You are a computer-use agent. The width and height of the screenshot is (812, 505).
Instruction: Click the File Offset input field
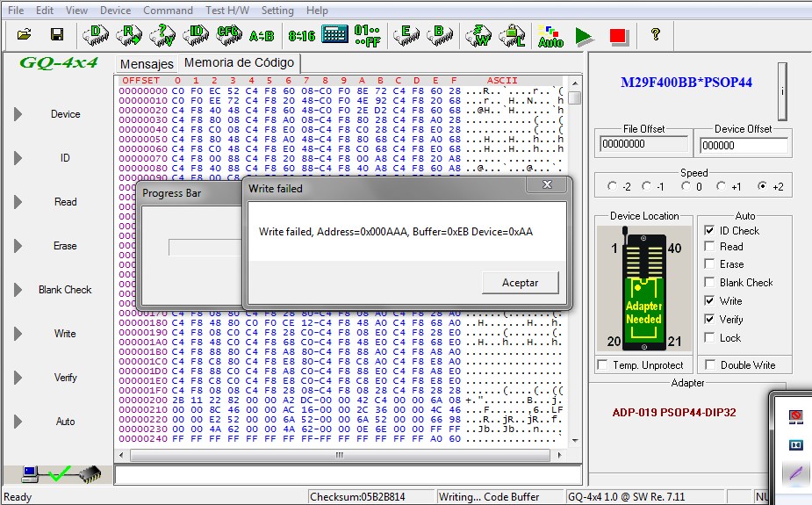tap(643, 145)
